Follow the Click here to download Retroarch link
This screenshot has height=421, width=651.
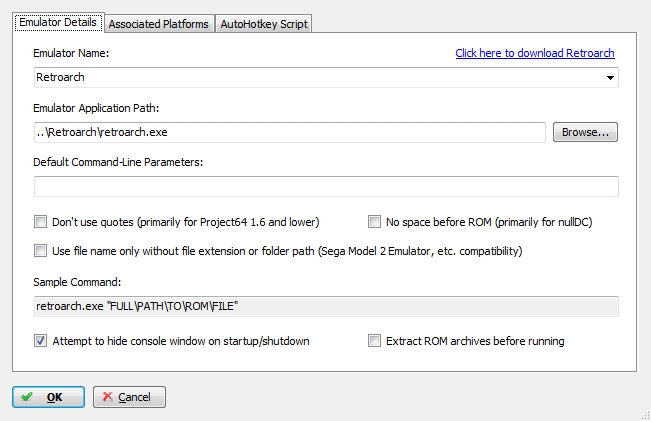[534, 53]
